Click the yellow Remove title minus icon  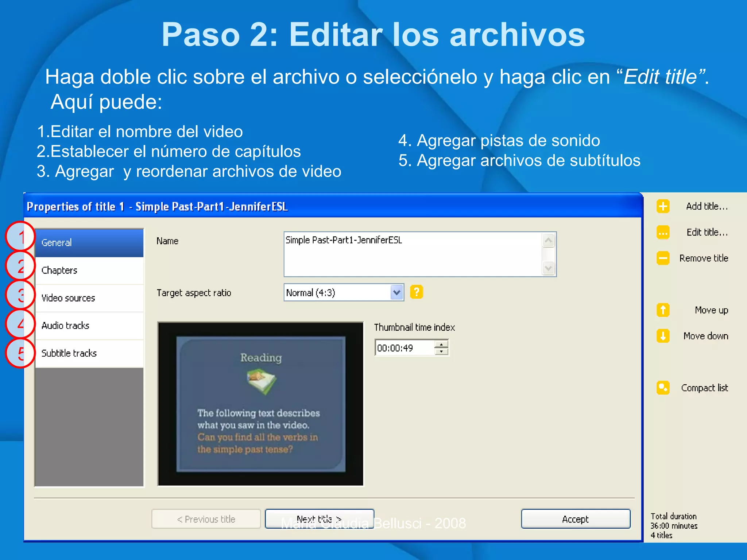pos(663,258)
